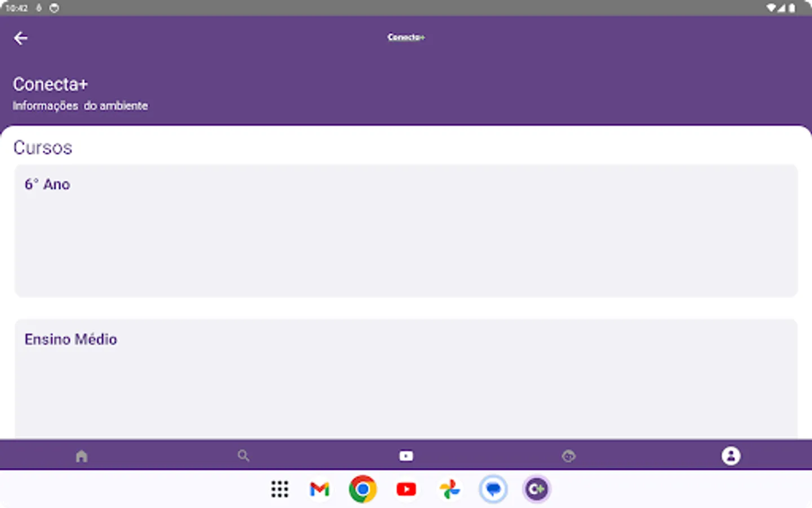Screen dimensions: 812x508
Task: Select the 6° Ano course card
Action: [406, 231]
